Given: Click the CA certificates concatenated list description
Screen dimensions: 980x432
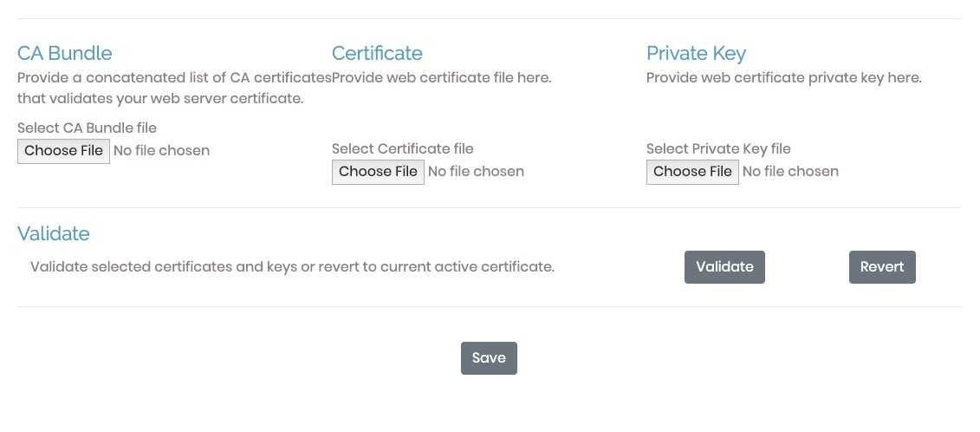Looking at the screenshot, I should [x=174, y=88].
